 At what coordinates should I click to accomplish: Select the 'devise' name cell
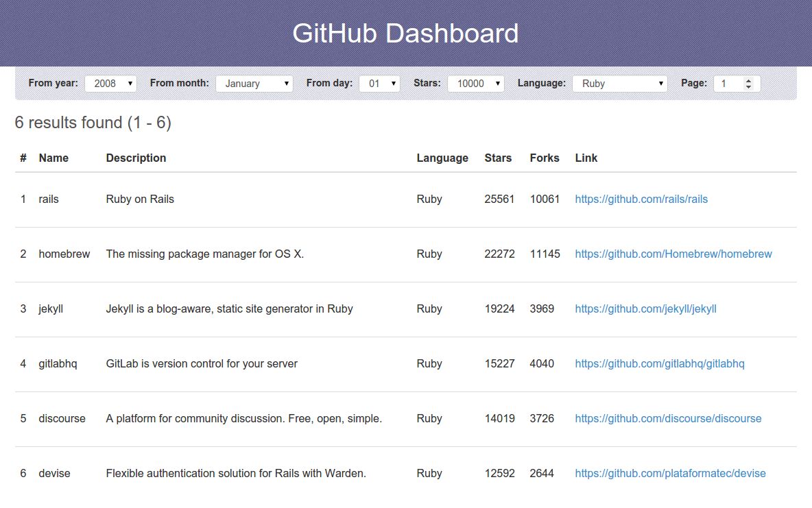point(54,474)
